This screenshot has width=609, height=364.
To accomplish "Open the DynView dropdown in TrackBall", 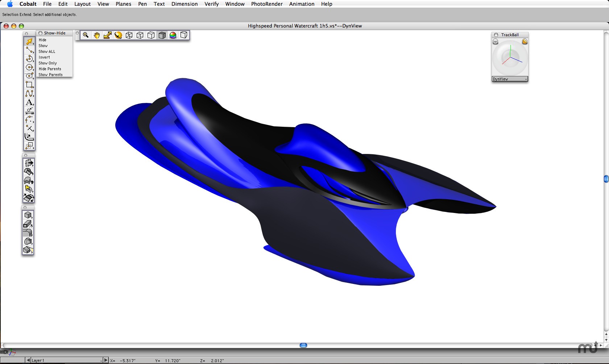I will coord(510,79).
